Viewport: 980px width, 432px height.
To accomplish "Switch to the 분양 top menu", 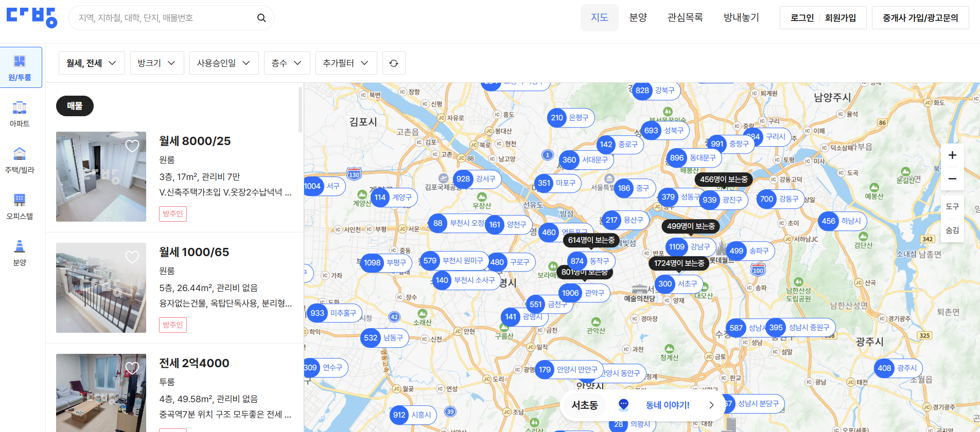I will click(x=638, y=17).
